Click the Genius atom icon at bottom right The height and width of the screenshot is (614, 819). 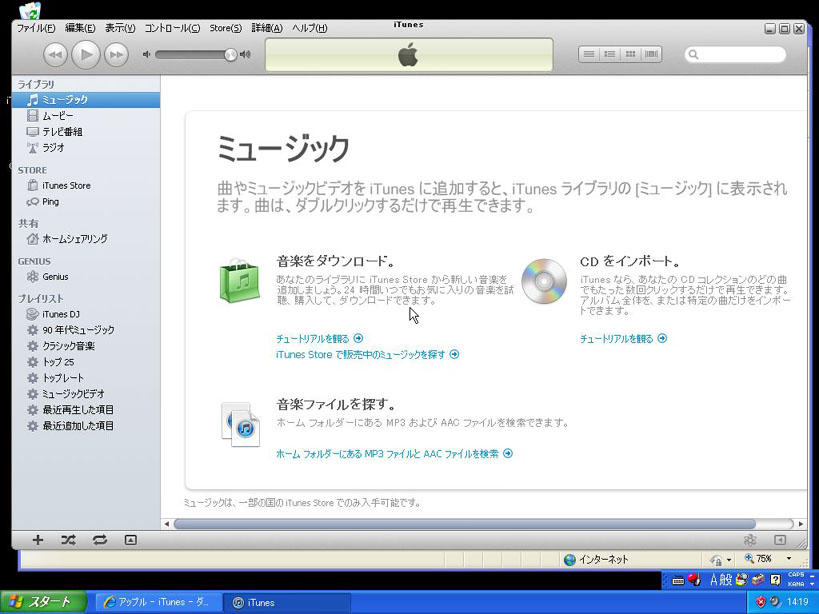click(750, 540)
